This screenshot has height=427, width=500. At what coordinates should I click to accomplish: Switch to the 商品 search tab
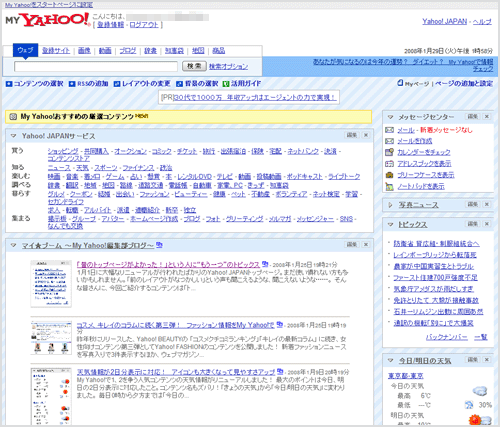click(x=219, y=51)
